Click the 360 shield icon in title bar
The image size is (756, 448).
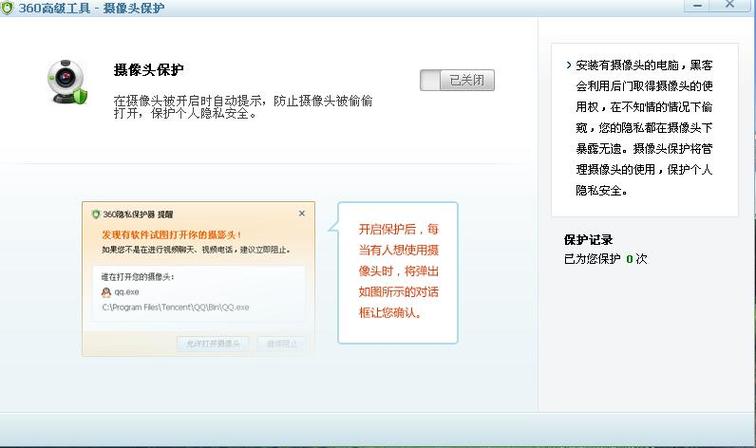pyautogui.click(x=11, y=8)
